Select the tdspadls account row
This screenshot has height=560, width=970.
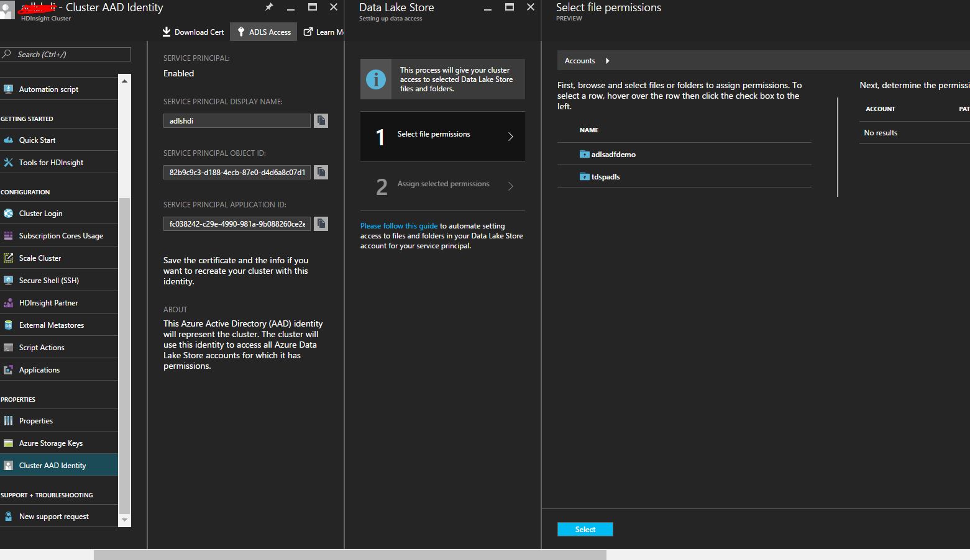[684, 176]
